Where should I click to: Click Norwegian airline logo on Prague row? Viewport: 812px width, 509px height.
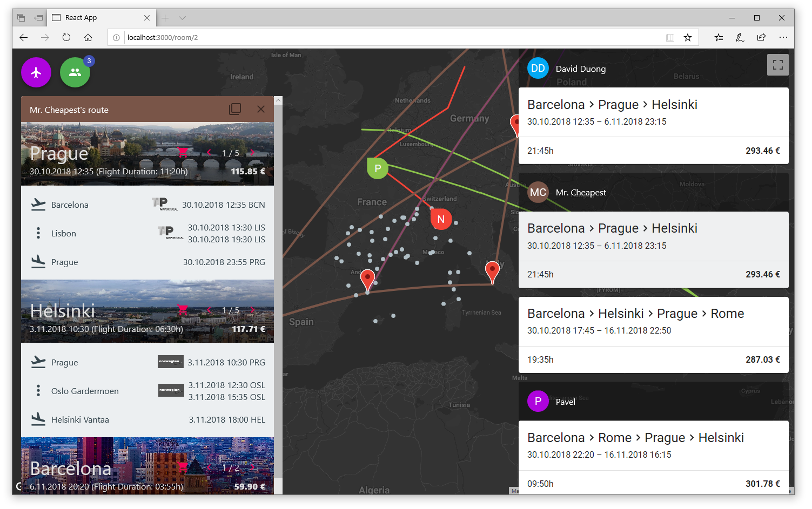point(170,362)
